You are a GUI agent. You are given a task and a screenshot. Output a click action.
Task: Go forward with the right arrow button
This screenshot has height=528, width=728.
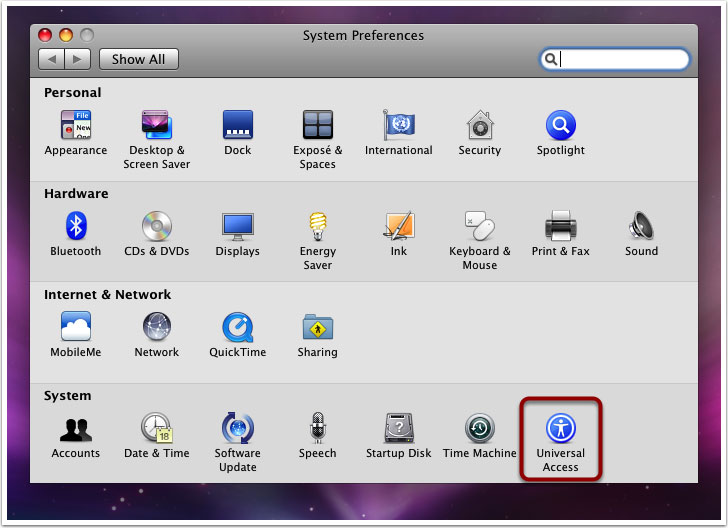[x=78, y=59]
